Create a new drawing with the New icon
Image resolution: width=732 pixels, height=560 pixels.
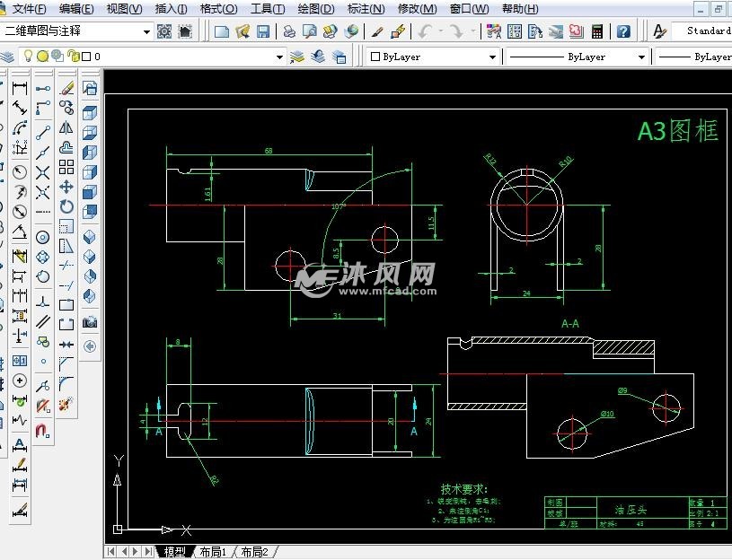coord(221,31)
